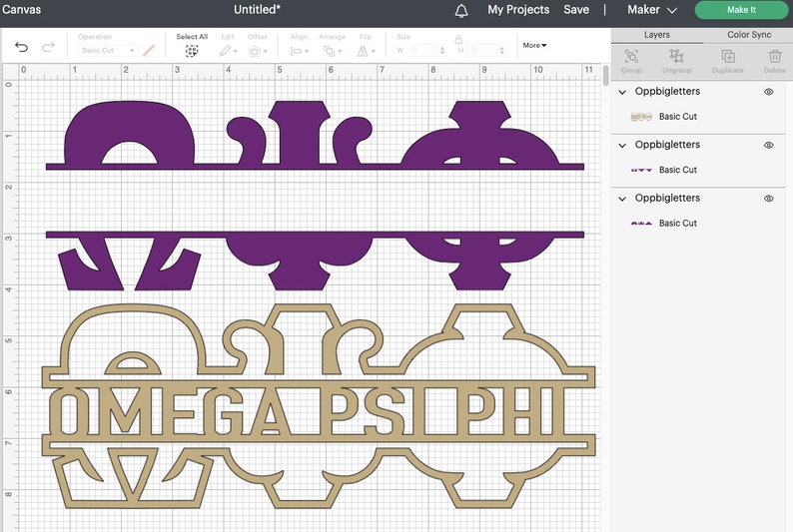The image size is (793, 532).
Task: Hide the third Oppbigletters layer
Action: click(x=769, y=199)
